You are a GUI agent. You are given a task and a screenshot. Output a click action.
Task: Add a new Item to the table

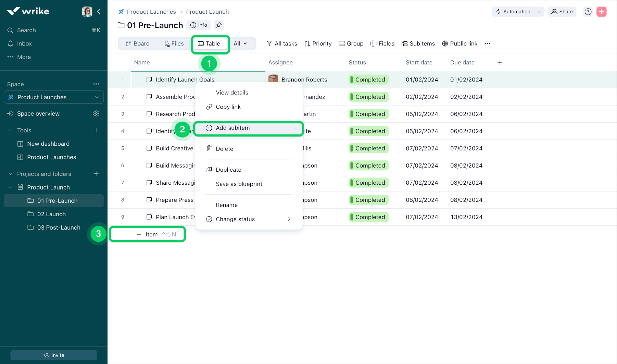point(148,234)
